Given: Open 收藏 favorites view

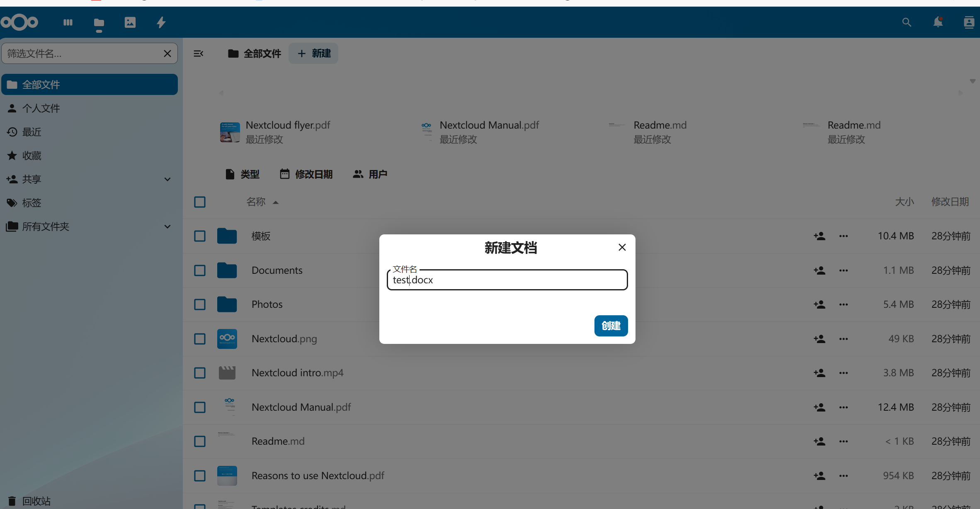Looking at the screenshot, I should (x=32, y=156).
